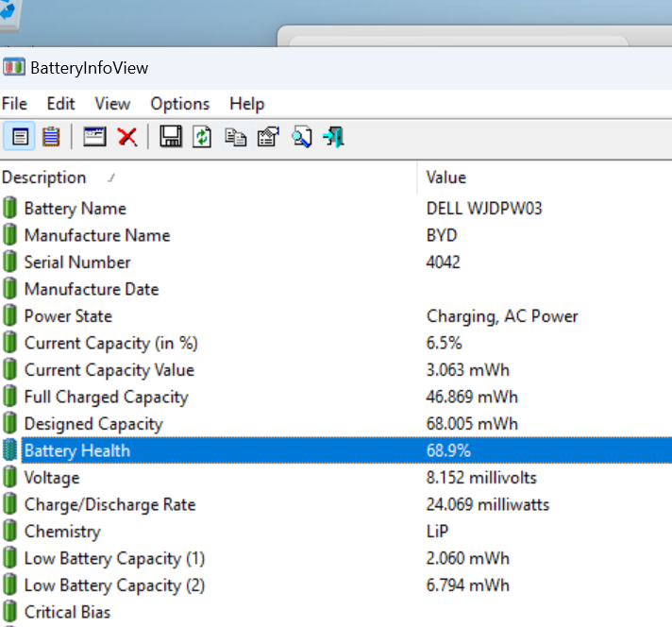Select the Current Capacity (in %) row
This screenshot has width=672, height=627.
pyautogui.click(x=336, y=343)
